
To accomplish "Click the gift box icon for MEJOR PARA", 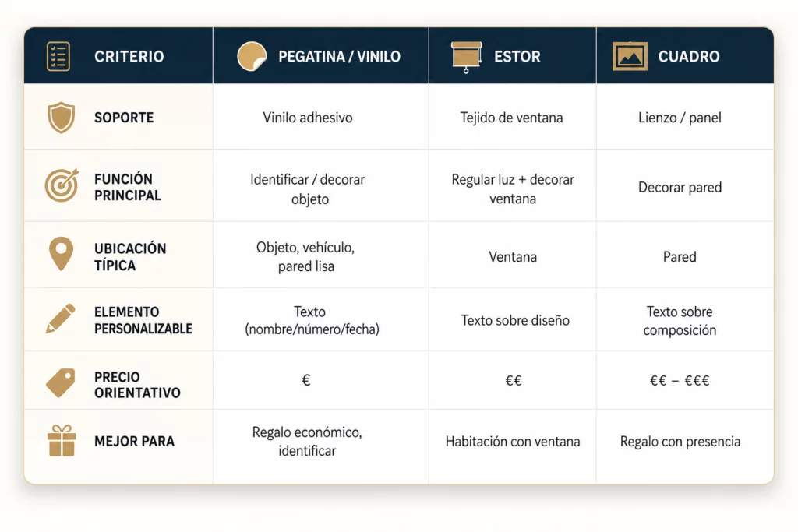I will click(62, 440).
